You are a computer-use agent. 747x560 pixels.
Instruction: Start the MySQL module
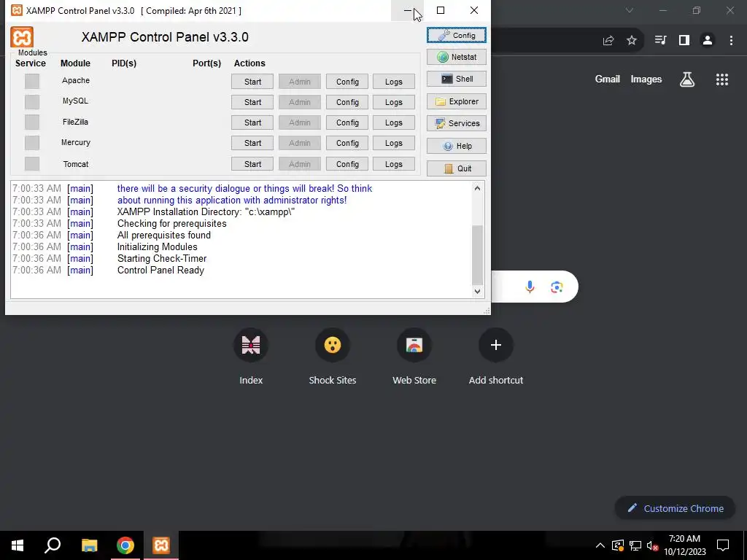pyautogui.click(x=252, y=102)
